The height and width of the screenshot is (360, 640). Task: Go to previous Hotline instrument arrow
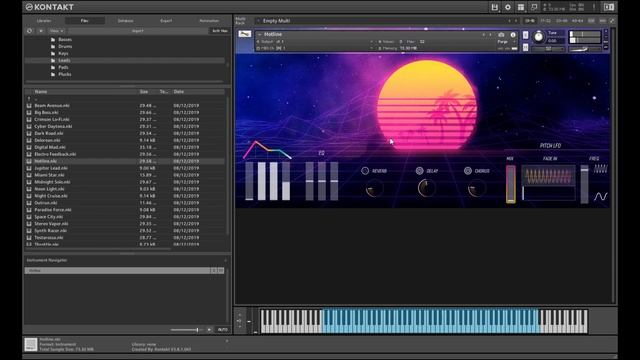click(x=484, y=35)
